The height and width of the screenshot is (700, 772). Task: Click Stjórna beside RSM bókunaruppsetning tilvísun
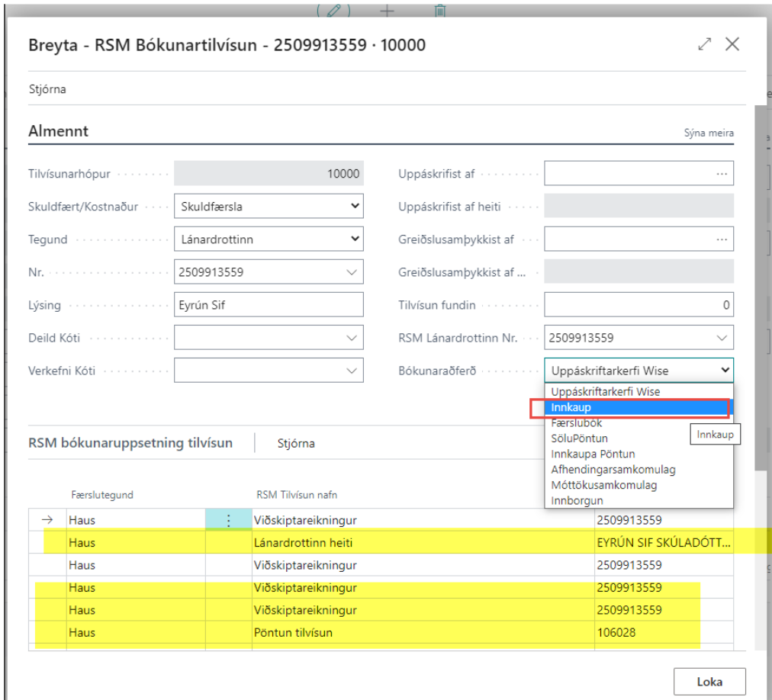point(296,443)
